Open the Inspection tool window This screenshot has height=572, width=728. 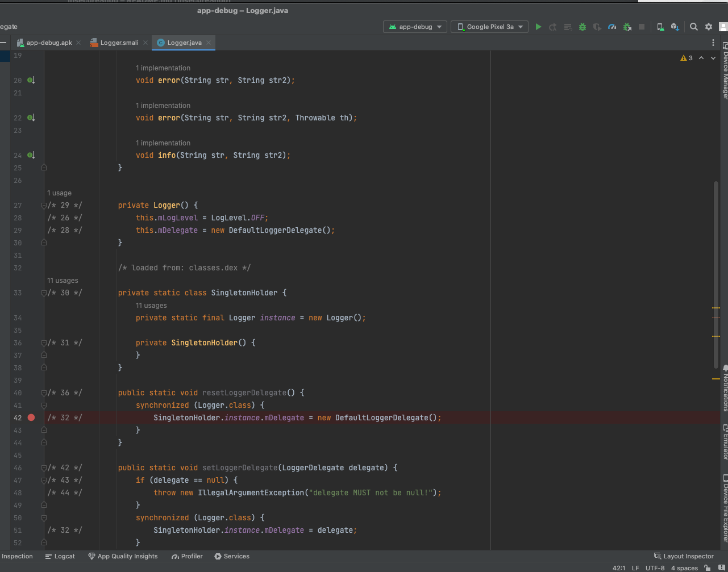click(x=16, y=556)
